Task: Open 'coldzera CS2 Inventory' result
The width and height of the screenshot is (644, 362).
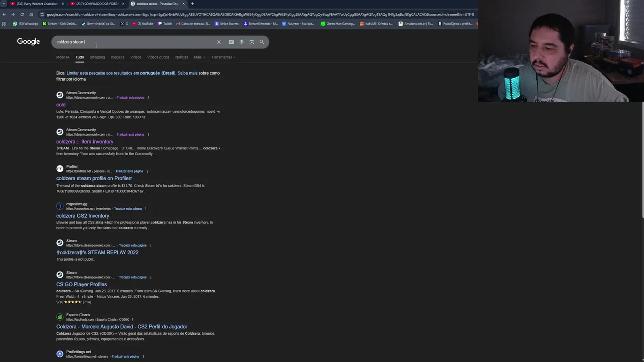Action: coord(83,216)
